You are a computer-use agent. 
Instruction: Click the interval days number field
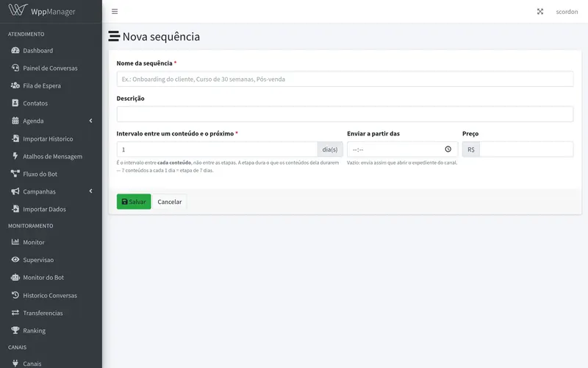tap(217, 149)
